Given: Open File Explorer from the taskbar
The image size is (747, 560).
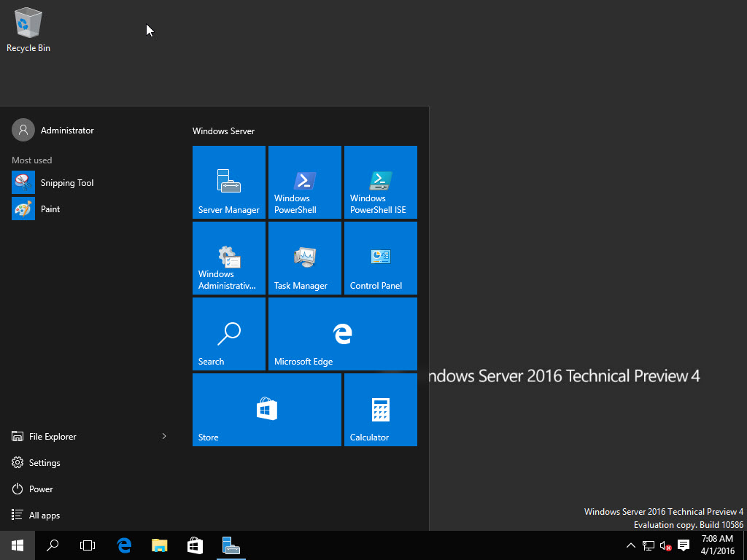Looking at the screenshot, I should click(160, 545).
